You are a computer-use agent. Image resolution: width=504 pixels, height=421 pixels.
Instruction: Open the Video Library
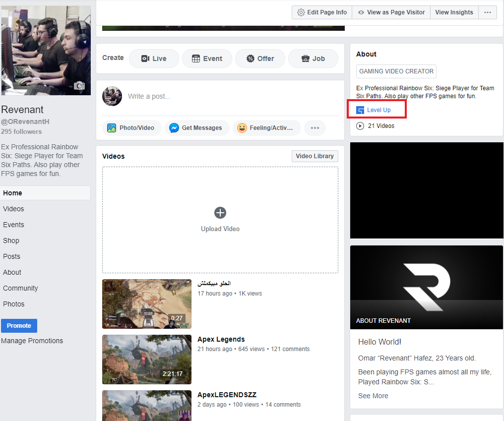[315, 156]
